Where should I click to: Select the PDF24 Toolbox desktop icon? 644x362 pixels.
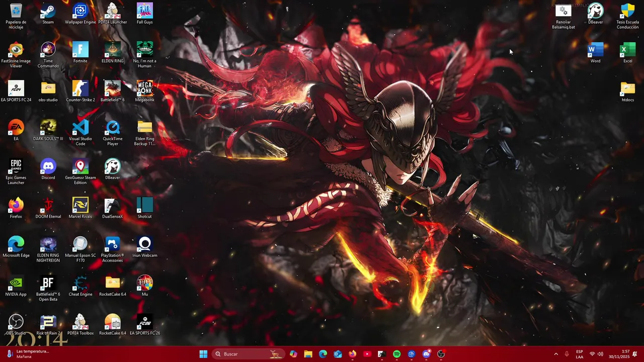80,324
